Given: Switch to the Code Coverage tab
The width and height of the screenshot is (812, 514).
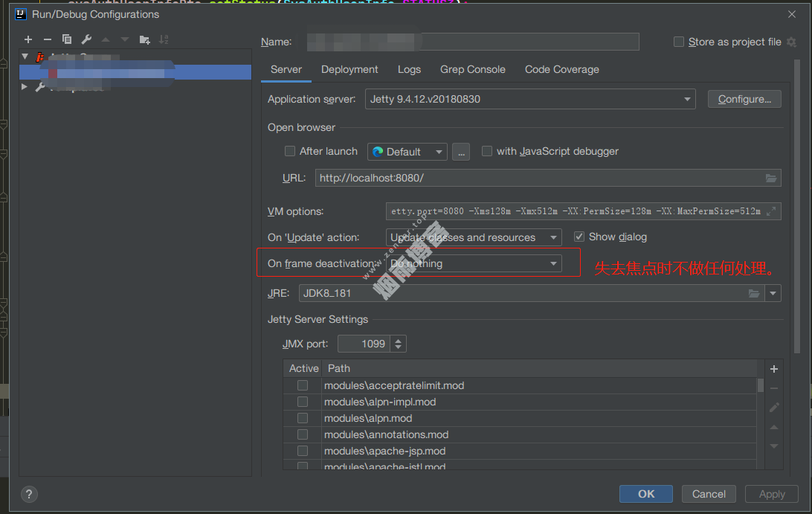Looking at the screenshot, I should [x=561, y=69].
